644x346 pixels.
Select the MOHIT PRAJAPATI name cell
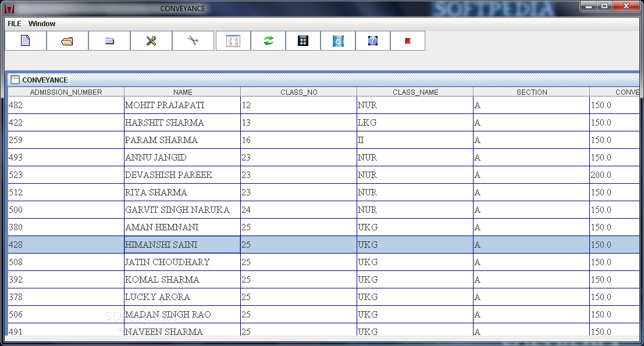(x=182, y=105)
